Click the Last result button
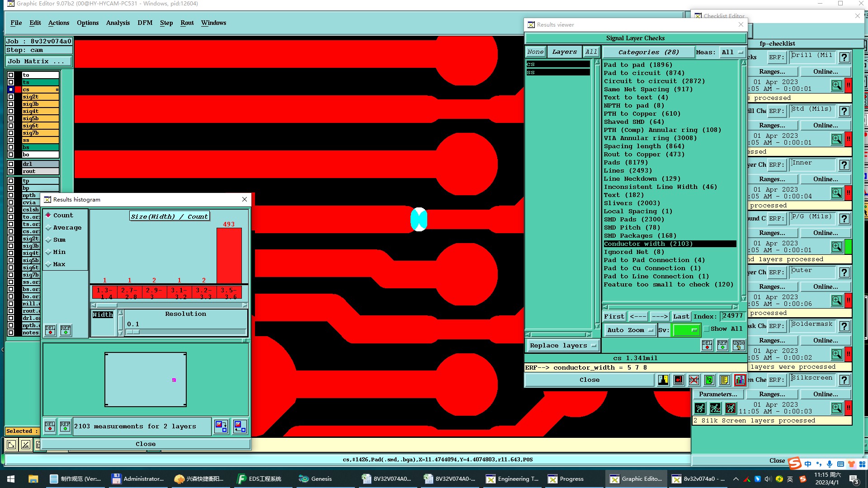This screenshot has width=868, height=488. point(681,317)
